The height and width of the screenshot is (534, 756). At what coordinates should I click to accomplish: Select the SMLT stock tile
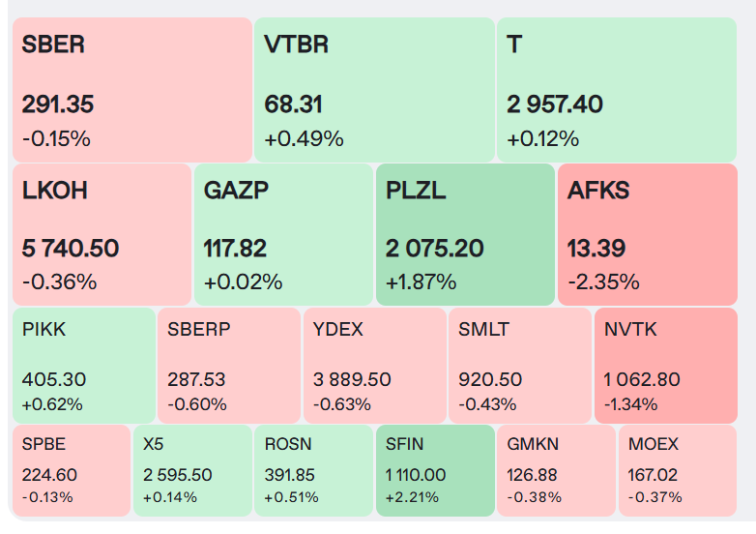[520, 365]
